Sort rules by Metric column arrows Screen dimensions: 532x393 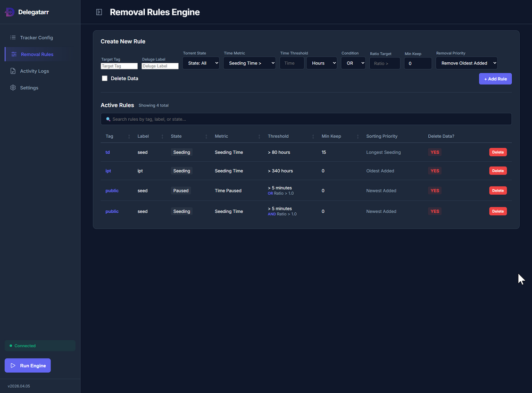coord(259,136)
